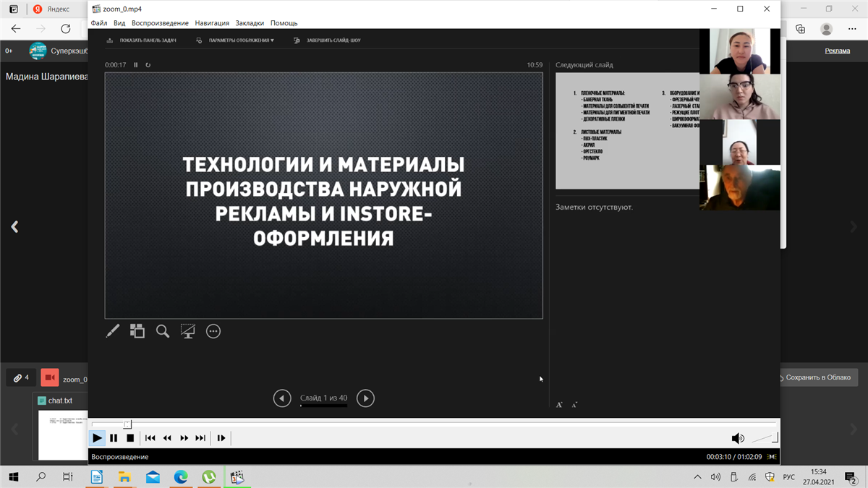
Task: Skip to the previous file
Action: coord(150,438)
